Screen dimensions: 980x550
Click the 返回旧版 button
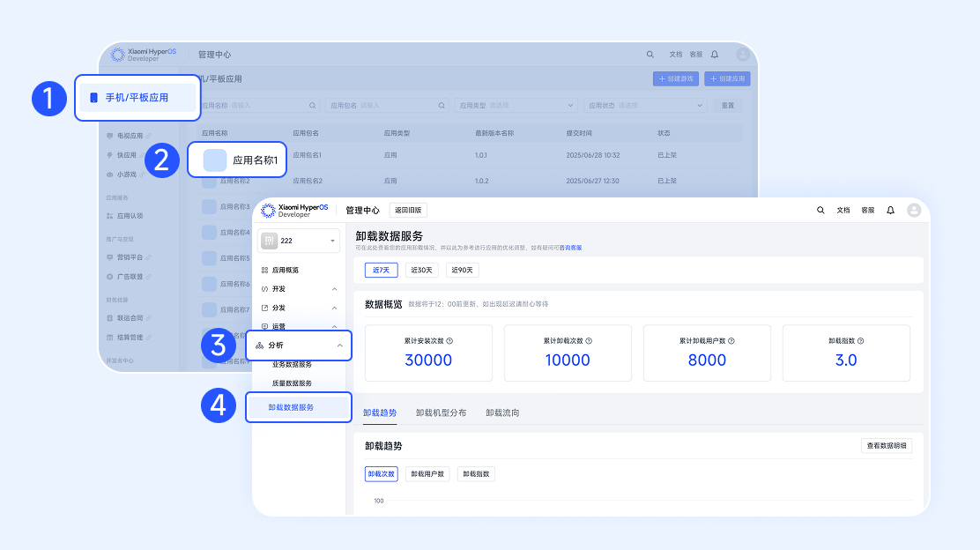(x=408, y=210)
